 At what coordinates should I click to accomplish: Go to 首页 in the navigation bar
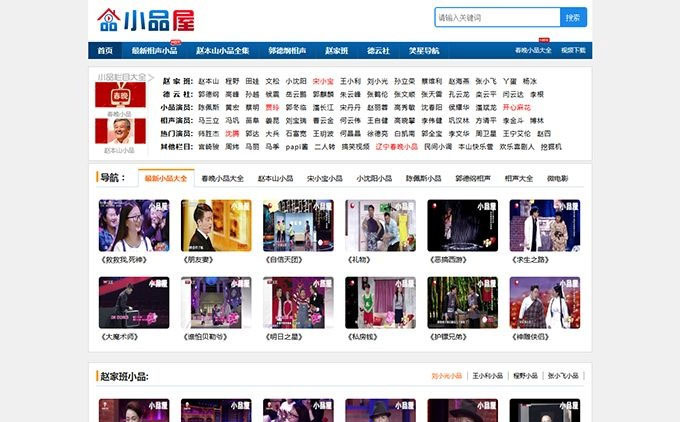point(105,50)
